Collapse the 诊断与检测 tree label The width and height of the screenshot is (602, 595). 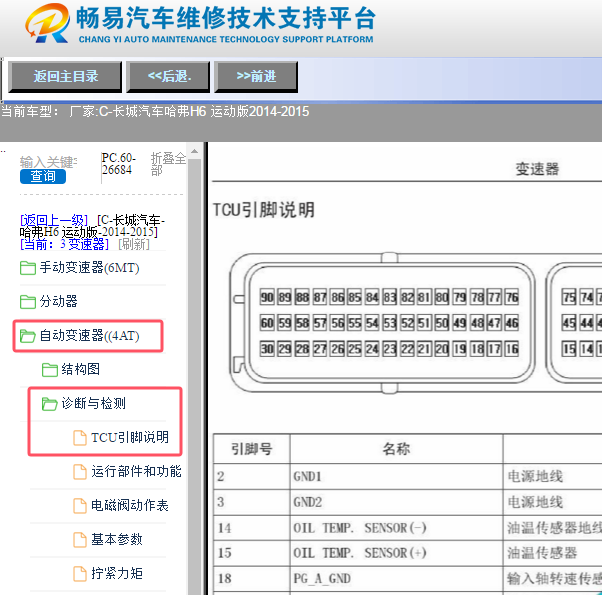point(94,403)
